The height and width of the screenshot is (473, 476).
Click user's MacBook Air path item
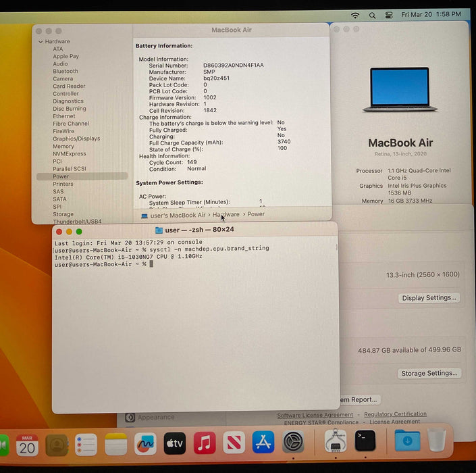pos(174,216)
